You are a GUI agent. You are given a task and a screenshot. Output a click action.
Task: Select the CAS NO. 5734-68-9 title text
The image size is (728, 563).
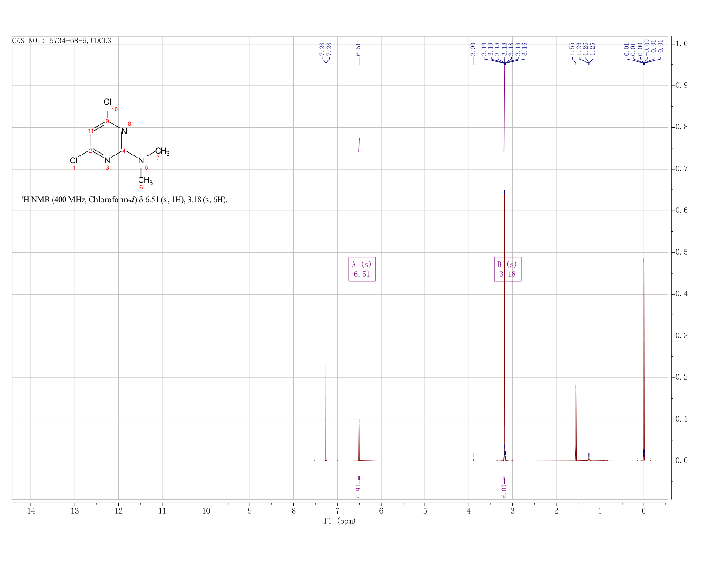62,41
